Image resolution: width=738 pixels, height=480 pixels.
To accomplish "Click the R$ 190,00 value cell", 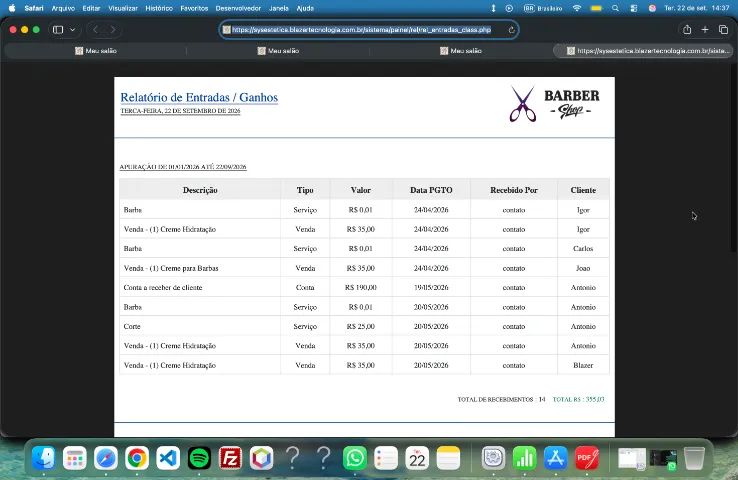I will (361, 288).
